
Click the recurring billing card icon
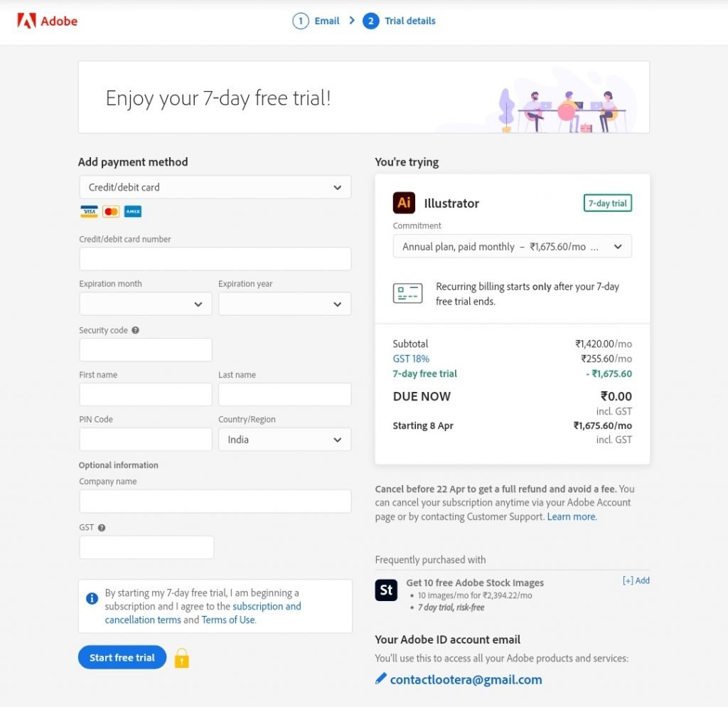point(407,293)
